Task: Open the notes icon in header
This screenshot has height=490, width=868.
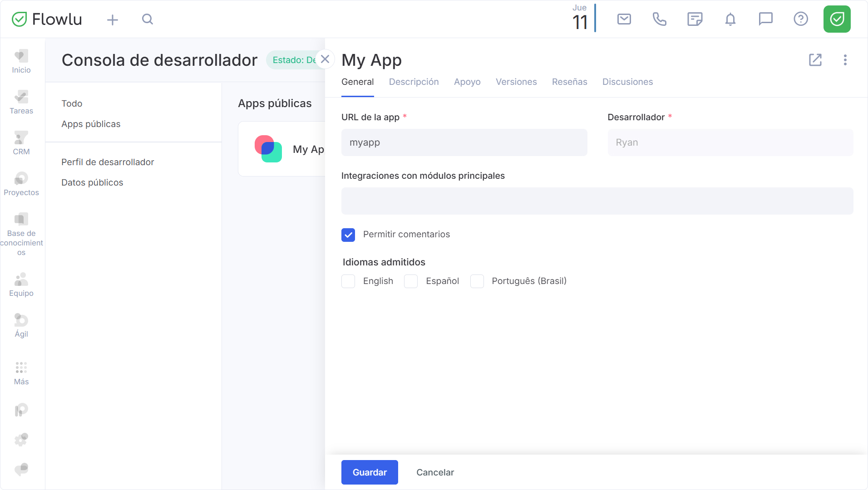Action: (x=695, y=19)
